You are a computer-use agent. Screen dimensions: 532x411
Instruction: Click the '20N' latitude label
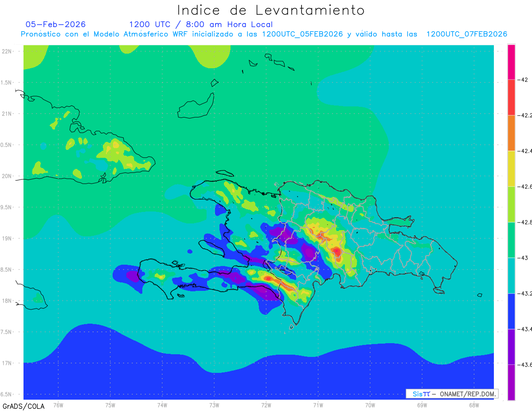point(7,176)
